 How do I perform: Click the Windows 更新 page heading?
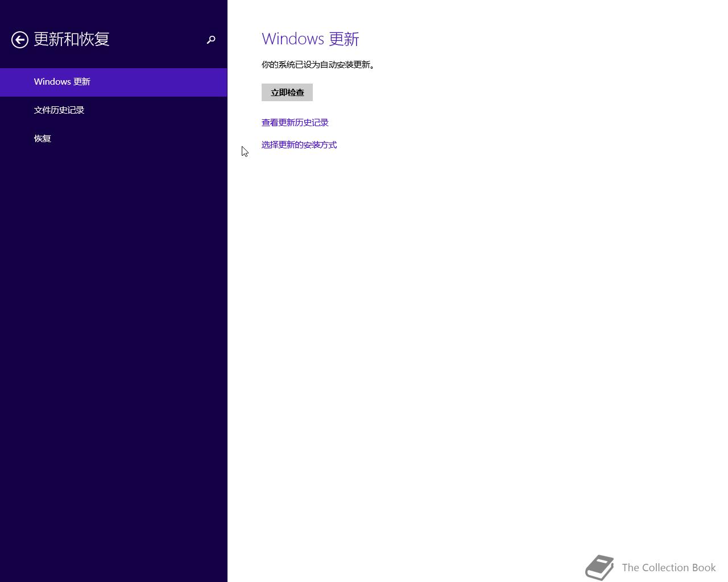click(x=311, y=39)
